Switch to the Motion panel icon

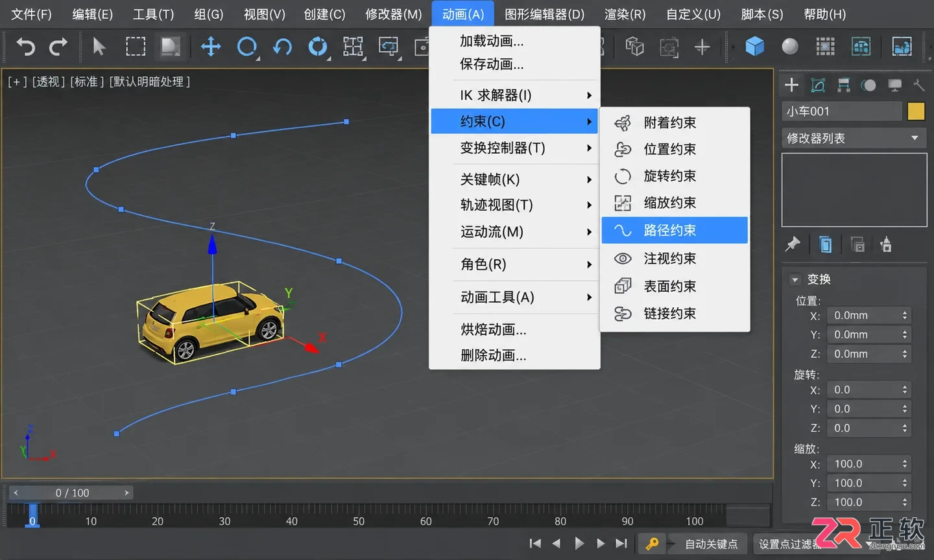click(x=869, y=85)
